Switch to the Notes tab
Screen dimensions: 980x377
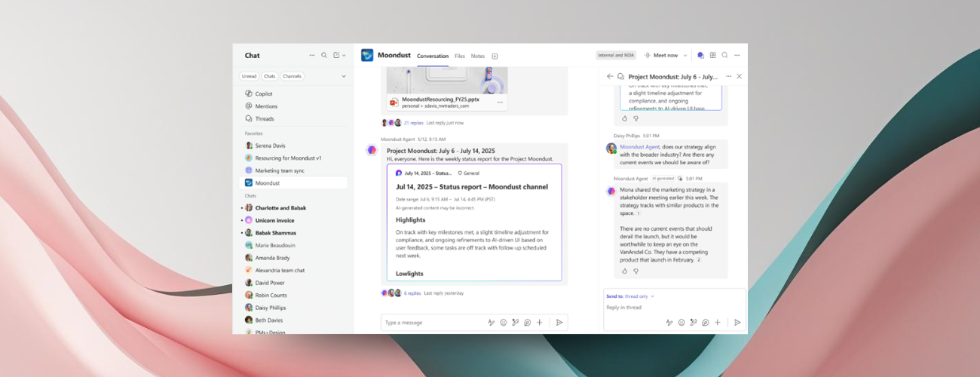click(x=478, y=56)
